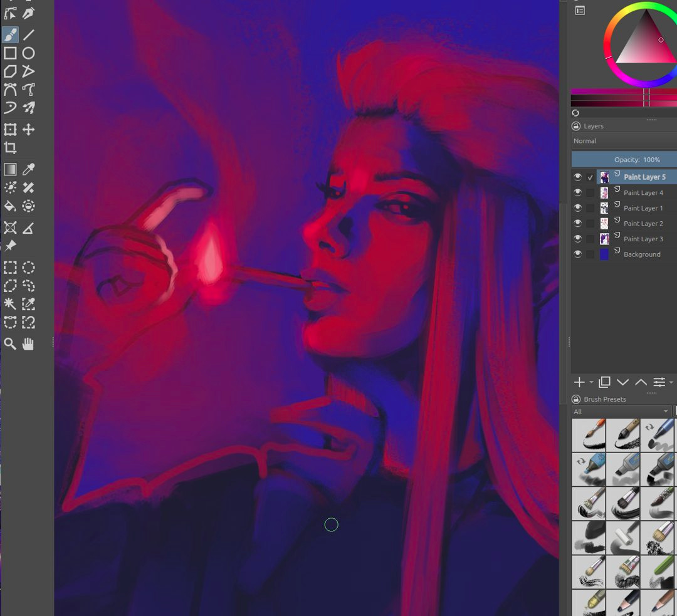
Task: Select the Freehand Brush tool
Action: [x=11, y=34]
